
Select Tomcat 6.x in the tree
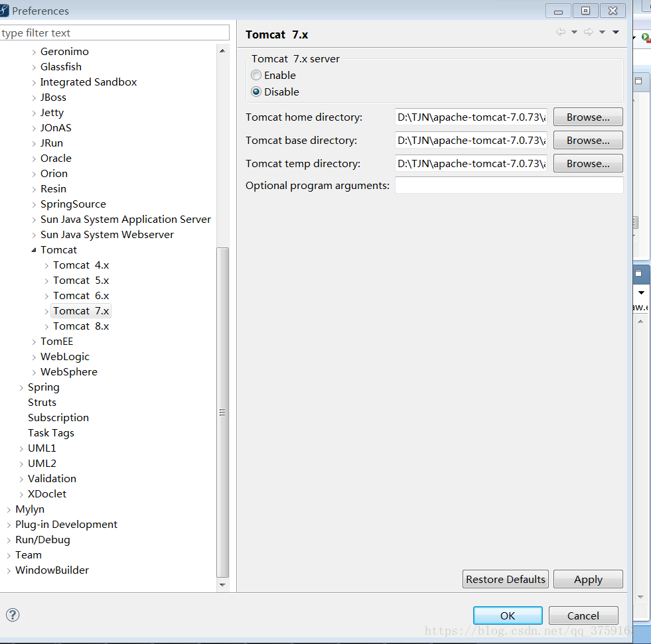[x=81, y=295]
